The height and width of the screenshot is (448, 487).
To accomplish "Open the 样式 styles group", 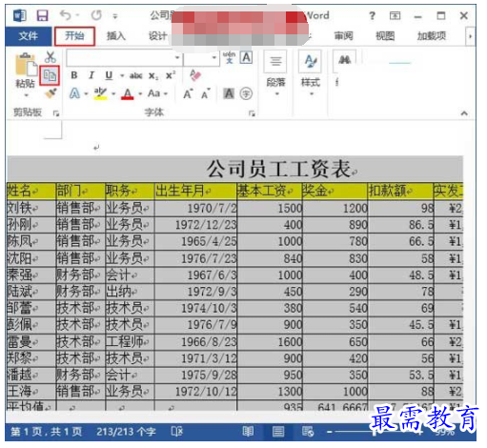I will tap(311, 73).
